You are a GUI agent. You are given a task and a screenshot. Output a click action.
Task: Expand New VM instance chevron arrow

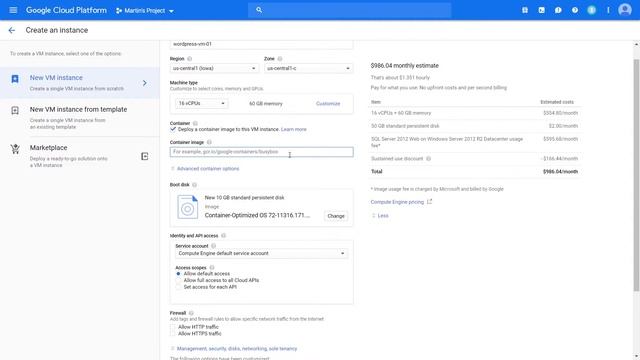tap(144, 83)
